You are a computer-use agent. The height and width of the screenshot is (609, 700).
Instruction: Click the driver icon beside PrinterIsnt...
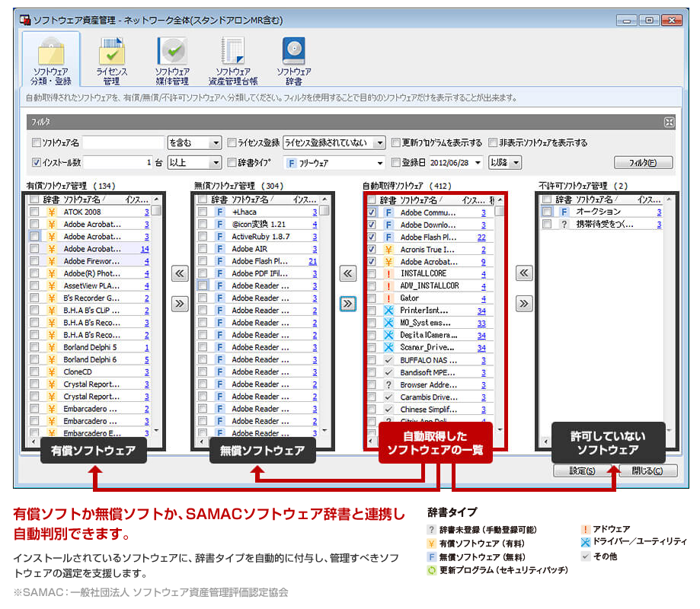click(x=388, y=311)
